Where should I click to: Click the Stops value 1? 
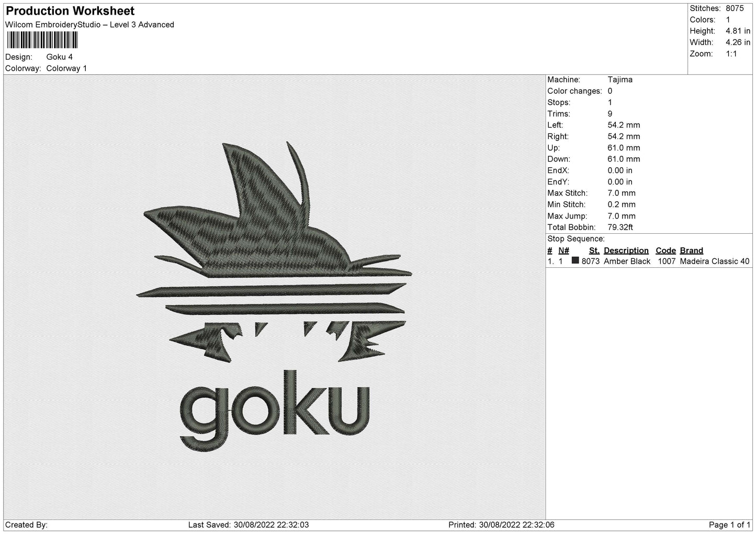[x=610, y=103]
